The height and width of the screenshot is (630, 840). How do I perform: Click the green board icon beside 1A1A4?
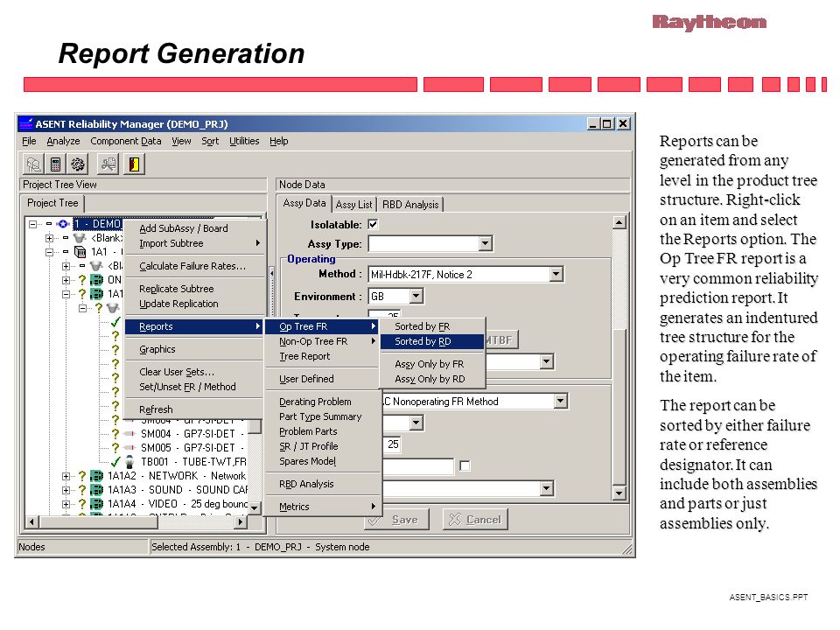tap(96, 504)
